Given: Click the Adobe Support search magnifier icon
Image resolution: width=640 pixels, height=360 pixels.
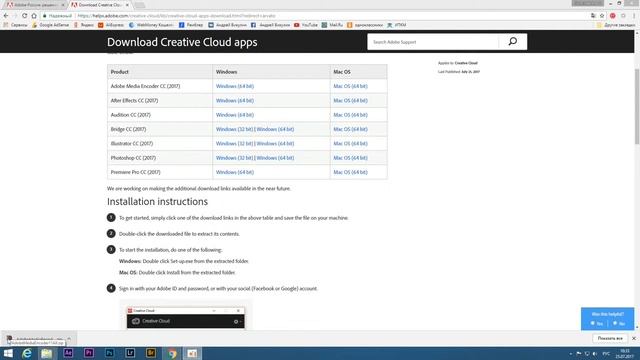Looking at the screenshot, I should pos(513,42).
